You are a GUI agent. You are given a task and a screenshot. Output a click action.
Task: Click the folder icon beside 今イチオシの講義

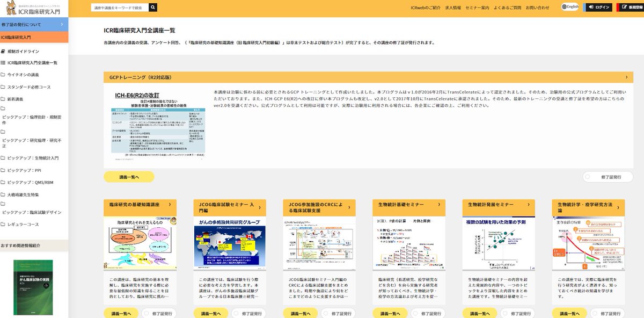pos(3,75)
